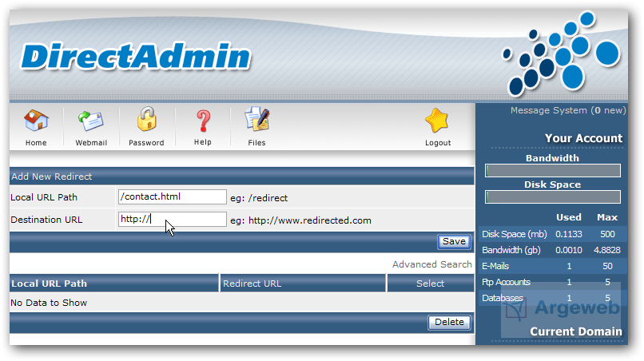Focus the Destination URL field
This screenshot has width=644, height=361.
(172, 220)
